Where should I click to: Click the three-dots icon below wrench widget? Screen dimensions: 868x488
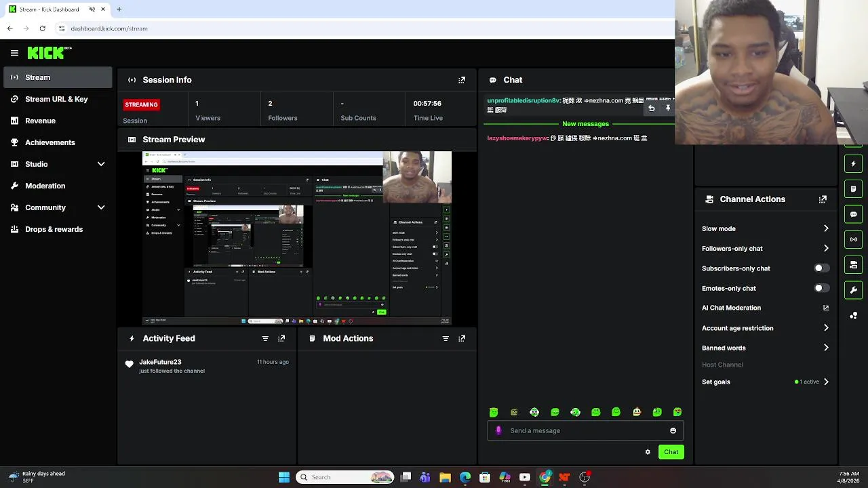point(853,316)
